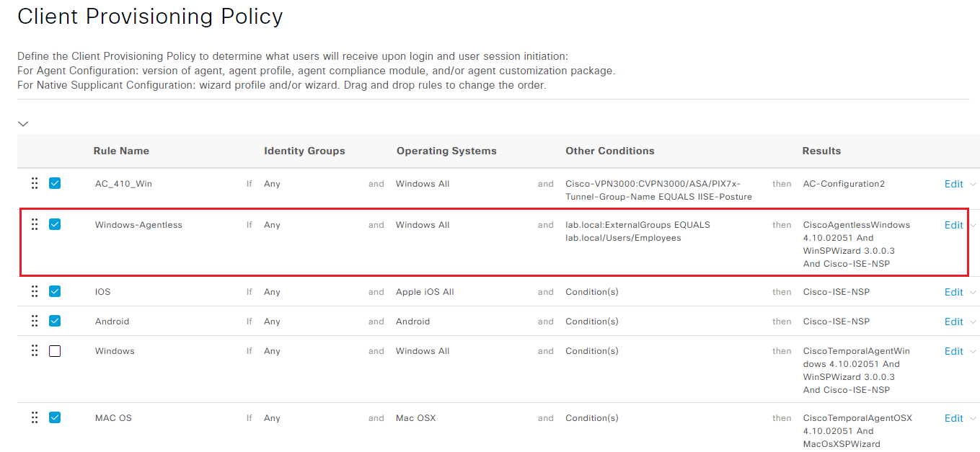Viewport: 980px width, 452px height.
Task: Toggle the Android rule checkbox
Action: [55, 321]
